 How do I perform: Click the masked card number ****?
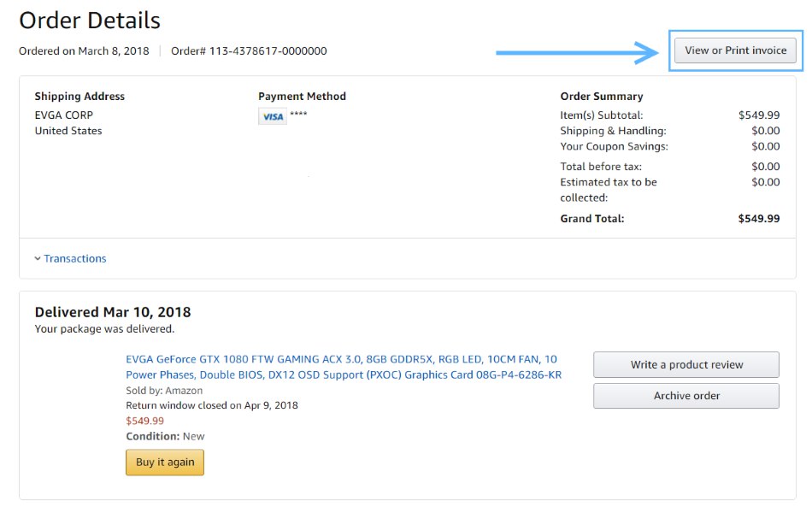(x=298, y=115)
